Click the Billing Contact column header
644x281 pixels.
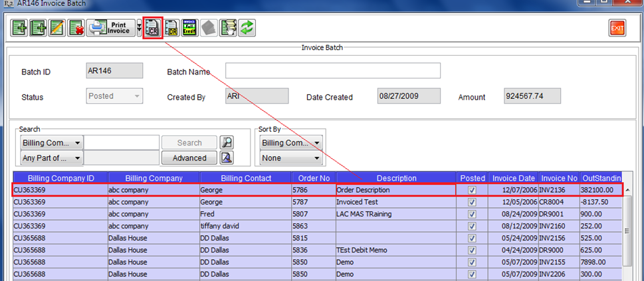[x=245, y=178]
